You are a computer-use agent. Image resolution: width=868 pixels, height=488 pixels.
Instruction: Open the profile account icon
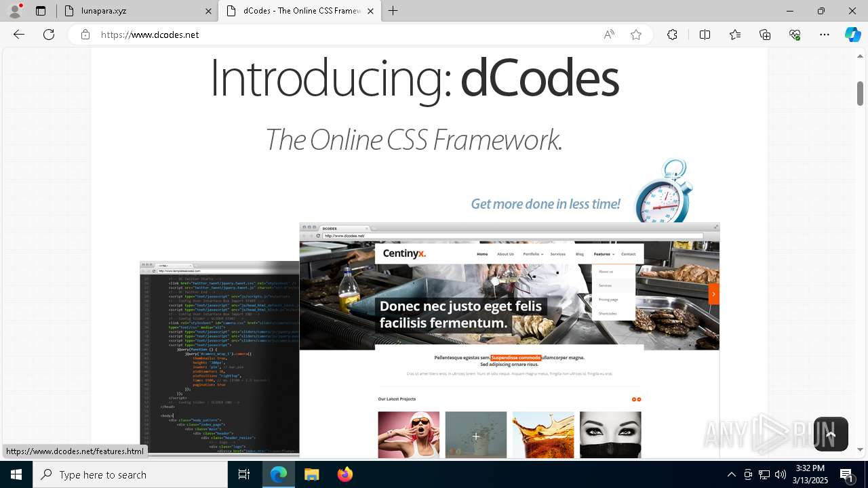coord(15,11)
